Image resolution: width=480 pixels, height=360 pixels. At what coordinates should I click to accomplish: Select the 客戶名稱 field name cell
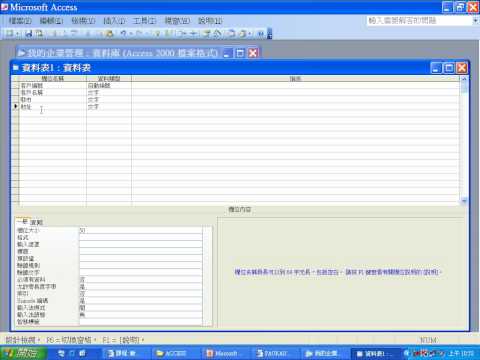pos(53,93)
